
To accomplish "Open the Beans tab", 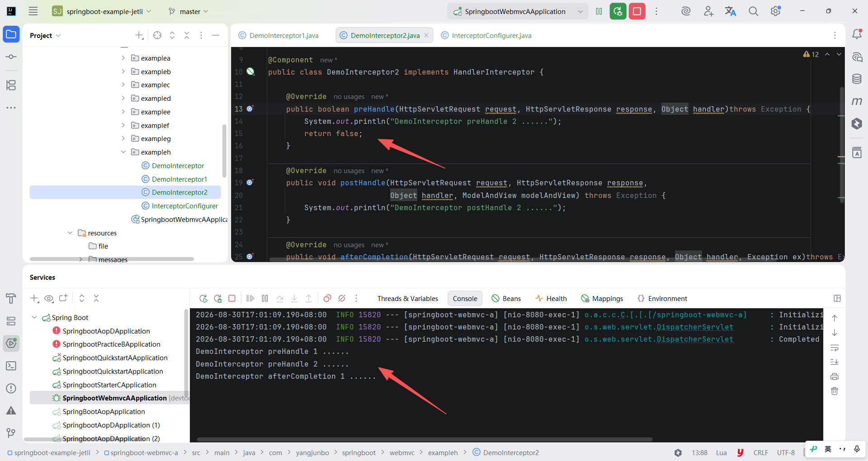I will point(506,298).
